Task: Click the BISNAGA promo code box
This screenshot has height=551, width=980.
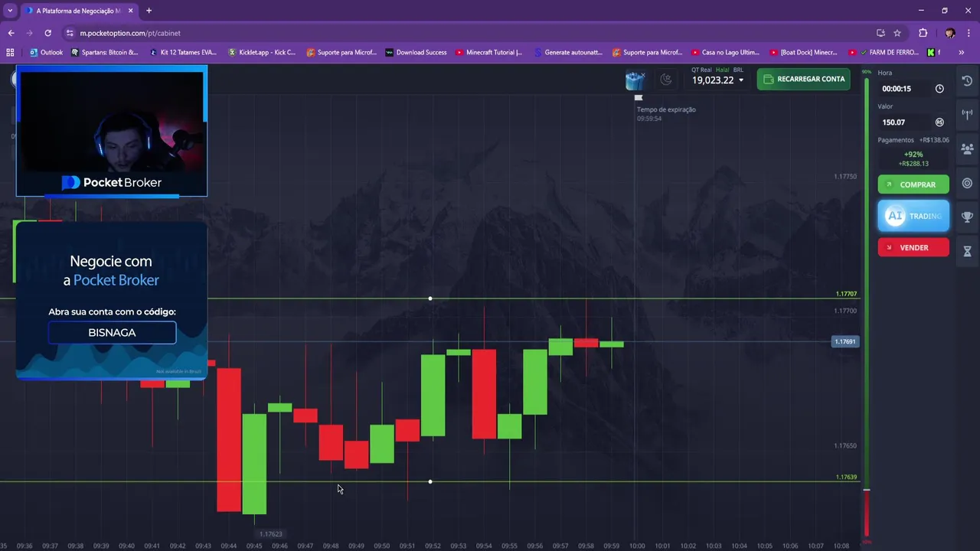Action: (x=112, y=332)
